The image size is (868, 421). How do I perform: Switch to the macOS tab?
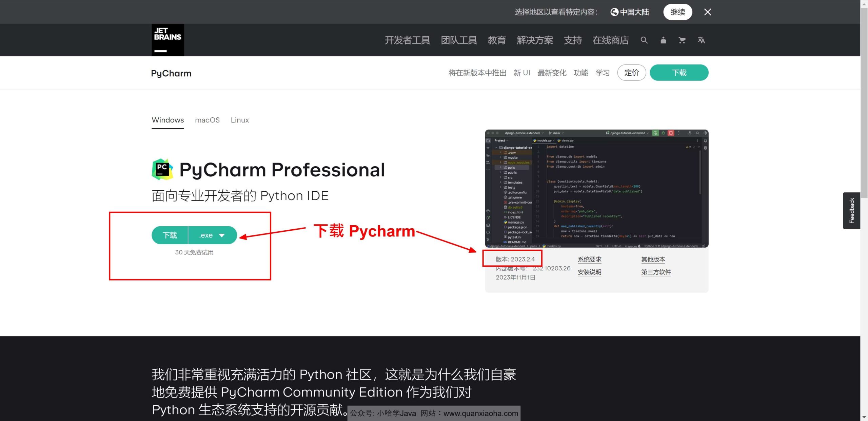207,120
